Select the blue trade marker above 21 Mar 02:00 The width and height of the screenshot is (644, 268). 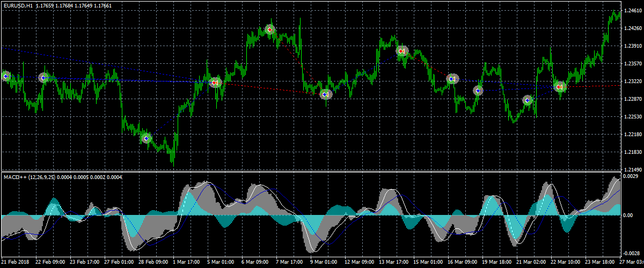coord(528,100)
